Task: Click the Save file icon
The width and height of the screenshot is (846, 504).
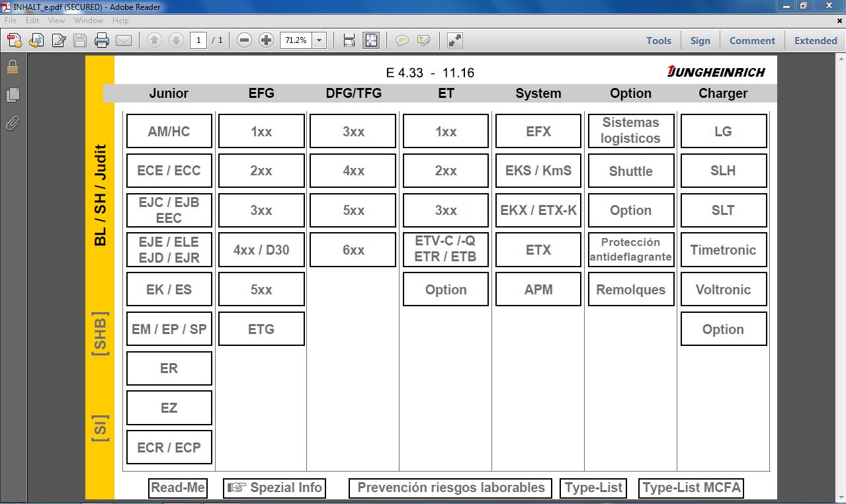Action: pos(80,40)
